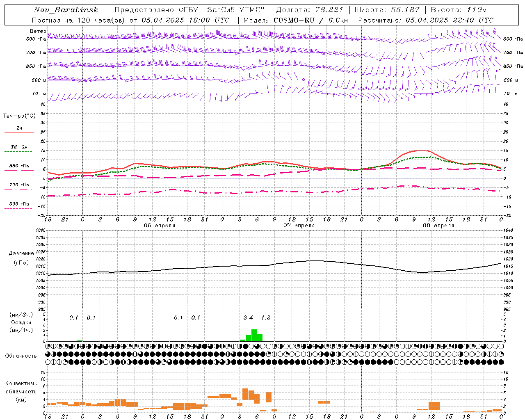Click the longitude value 78.221
Screen dimensions: 525x420
[329, 10]
